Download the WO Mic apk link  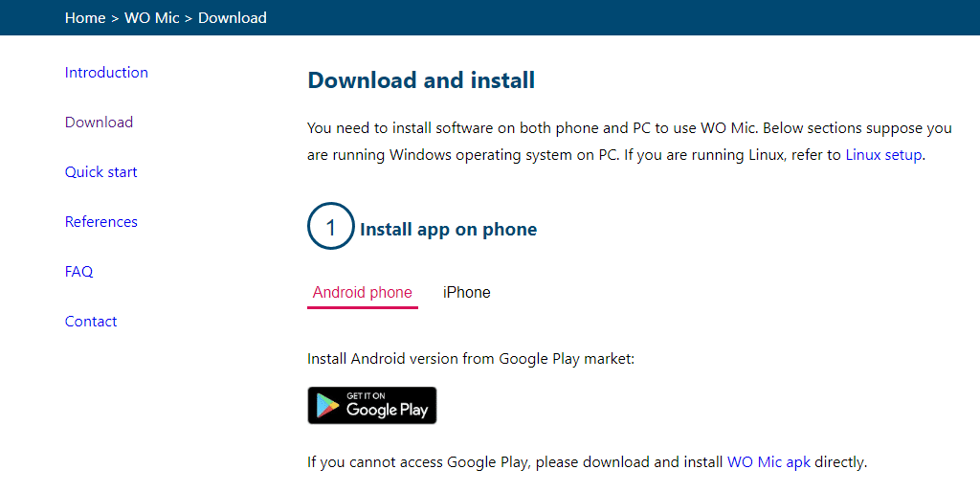click(768, 462)
